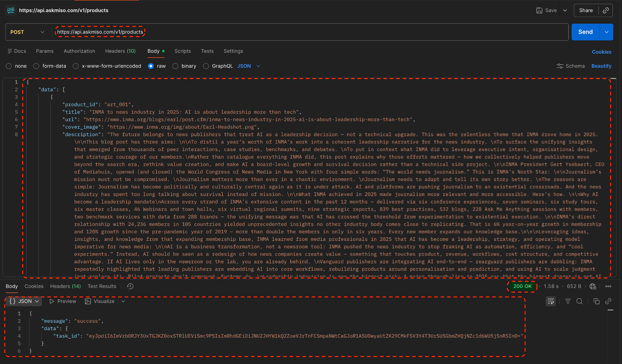Open the three-dot response options menu
Viewport: 622px width, 364px height.
(x=608, y=286)
